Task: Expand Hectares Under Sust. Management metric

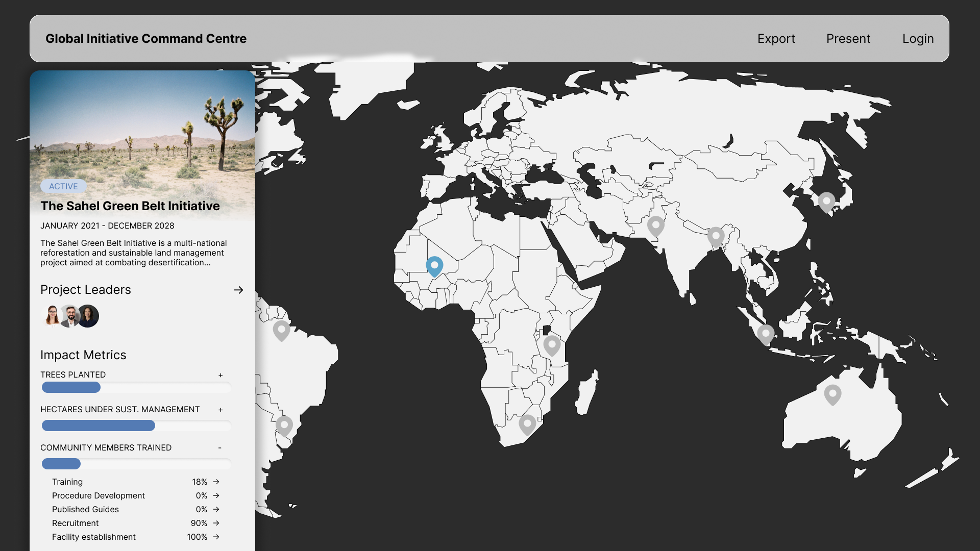Action: click(x=220, y=410)
